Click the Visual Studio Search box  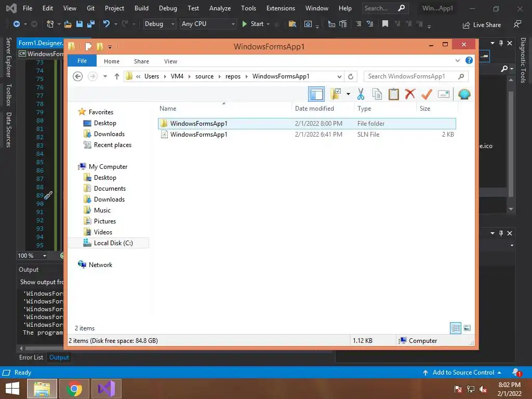coord(385,8)
